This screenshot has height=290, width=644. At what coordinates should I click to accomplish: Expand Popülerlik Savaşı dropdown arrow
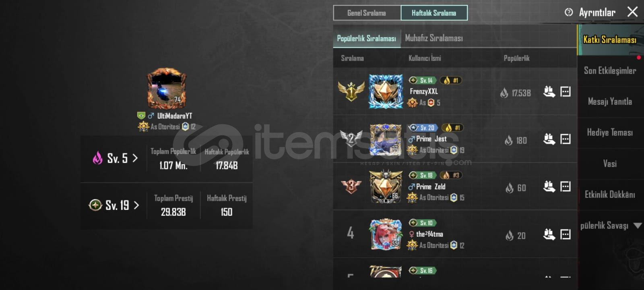(x=638, y=226)
